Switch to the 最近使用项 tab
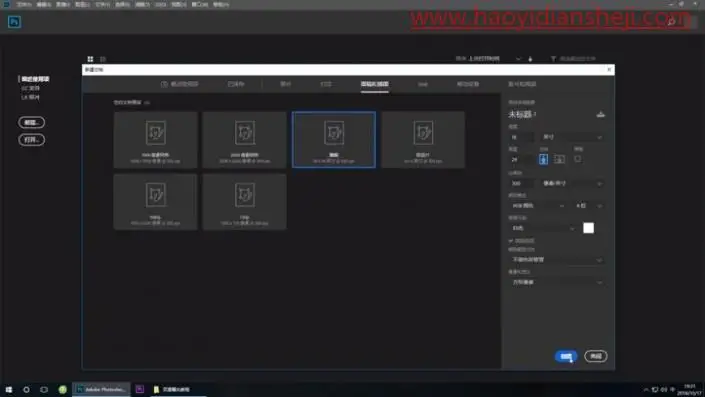 tap(180, 84)
